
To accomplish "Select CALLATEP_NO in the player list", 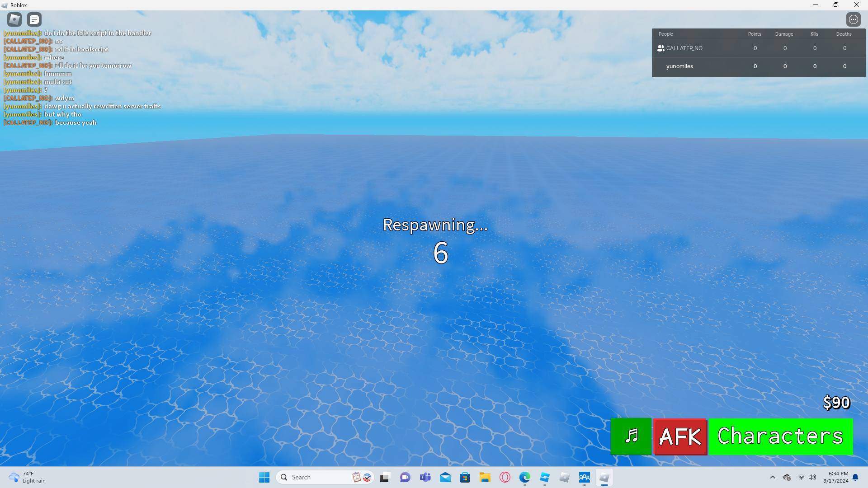I will [x=684, y=48].
